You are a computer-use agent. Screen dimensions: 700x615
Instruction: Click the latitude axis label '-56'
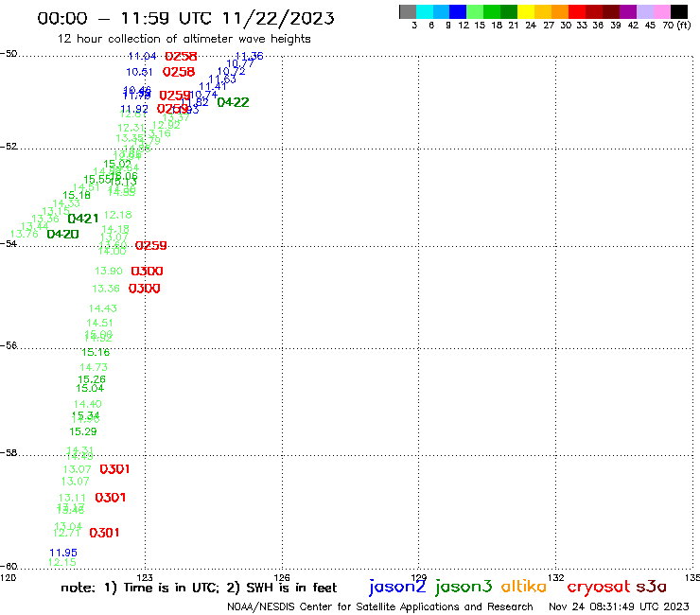[x=9, y=345]
